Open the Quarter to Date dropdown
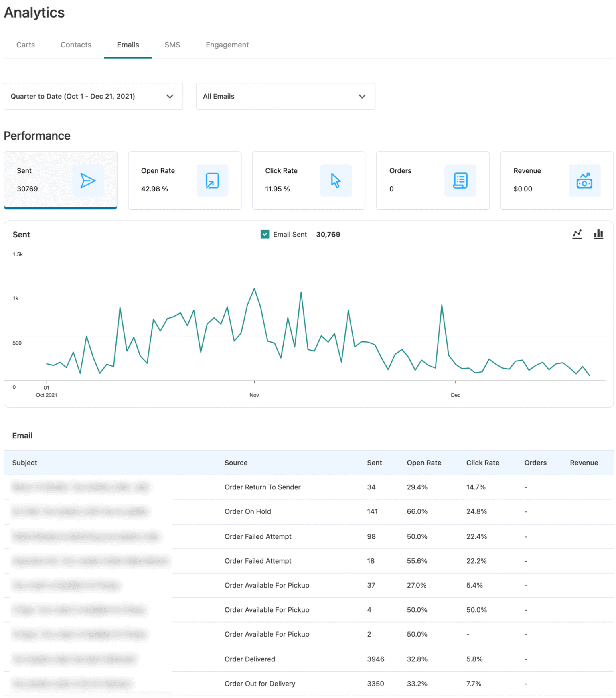616x698 pixels. 93,96
